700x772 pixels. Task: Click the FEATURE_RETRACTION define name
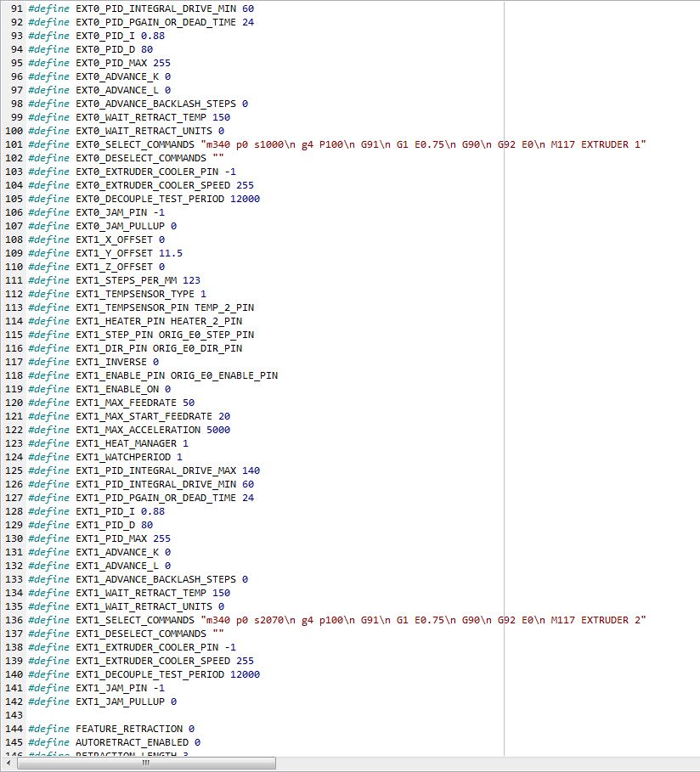(129, 729)
